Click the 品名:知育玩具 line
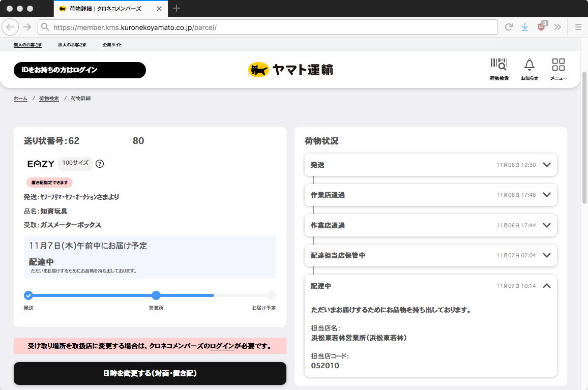Viewport: 588px width, 390px height. [x=46, y=211]
